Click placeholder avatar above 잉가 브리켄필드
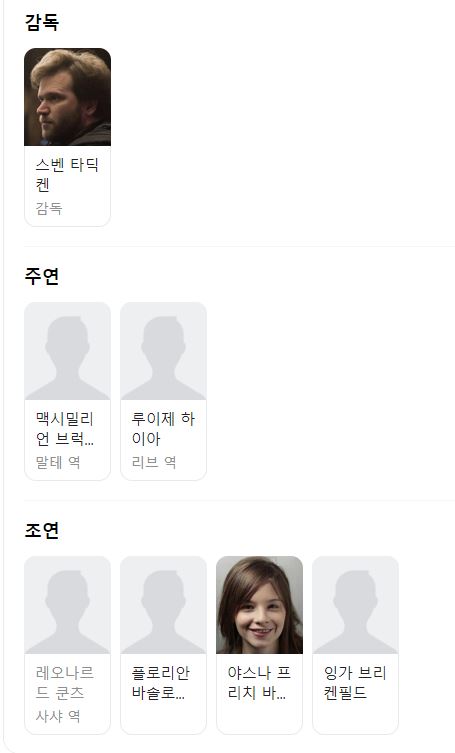 [356, 605]
